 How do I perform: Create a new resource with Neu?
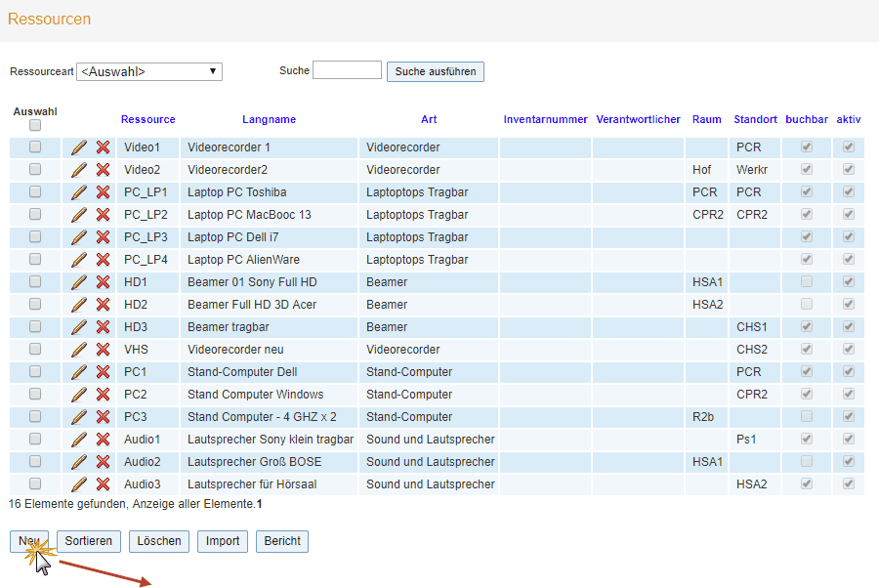(29, 541)
